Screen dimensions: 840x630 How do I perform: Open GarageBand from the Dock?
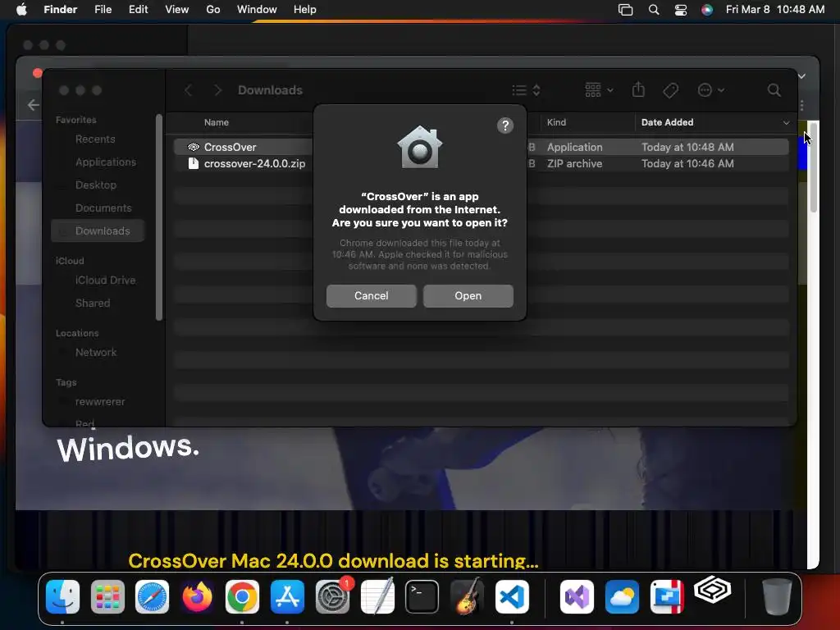click(x=467, y=596)
